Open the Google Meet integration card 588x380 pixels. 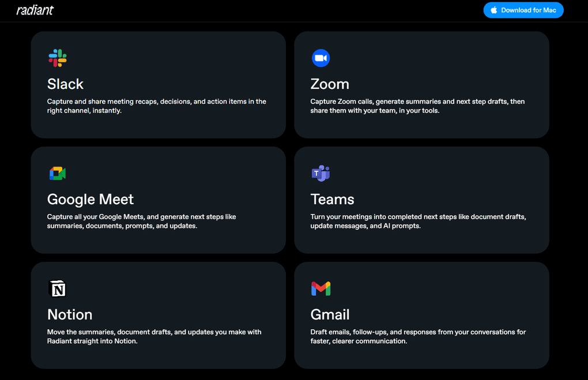[159, 200]
